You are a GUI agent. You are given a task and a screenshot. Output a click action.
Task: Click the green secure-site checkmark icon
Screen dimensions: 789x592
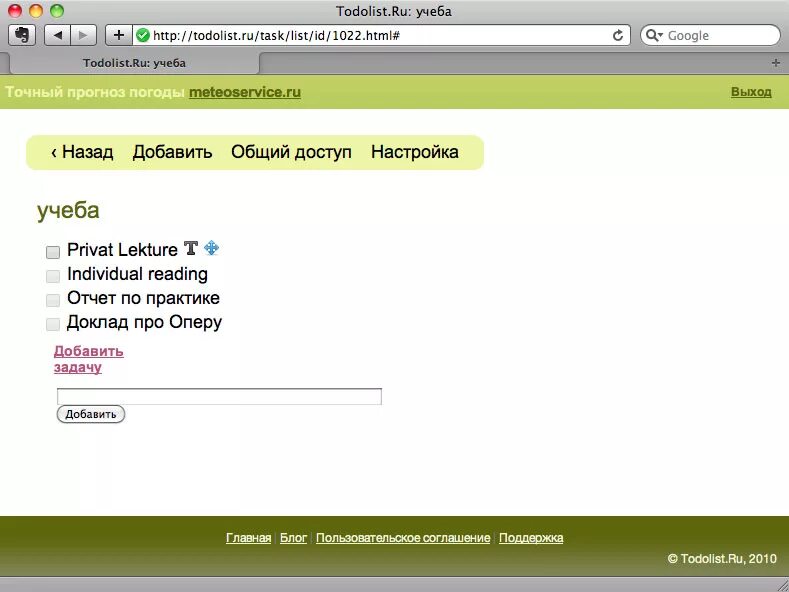tap(143, 35)
